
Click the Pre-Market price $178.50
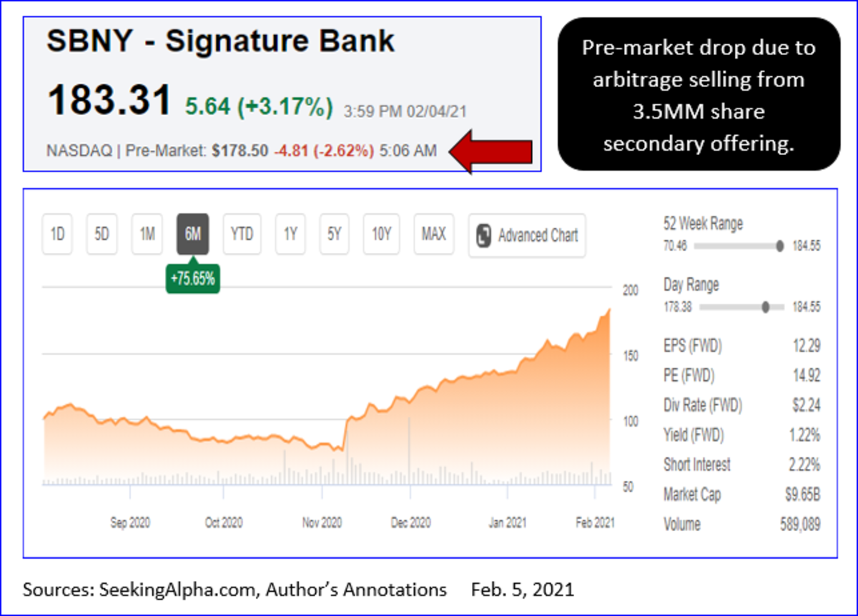[x=240, y=151]
